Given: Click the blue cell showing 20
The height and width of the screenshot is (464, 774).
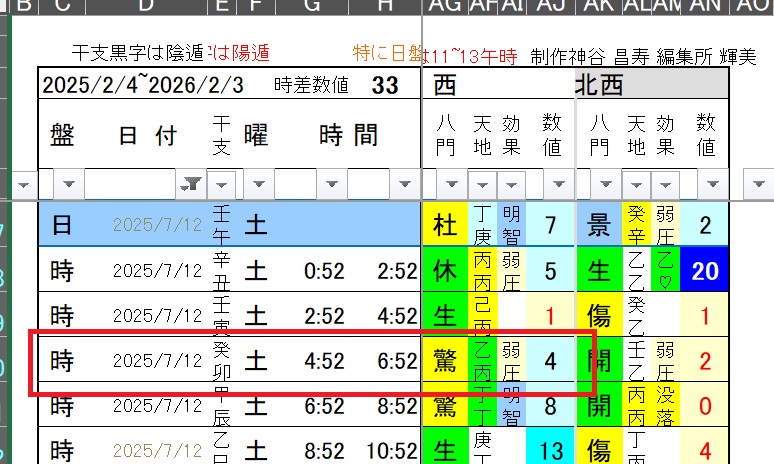Looking at the screenshot, I should pos(706,270).
